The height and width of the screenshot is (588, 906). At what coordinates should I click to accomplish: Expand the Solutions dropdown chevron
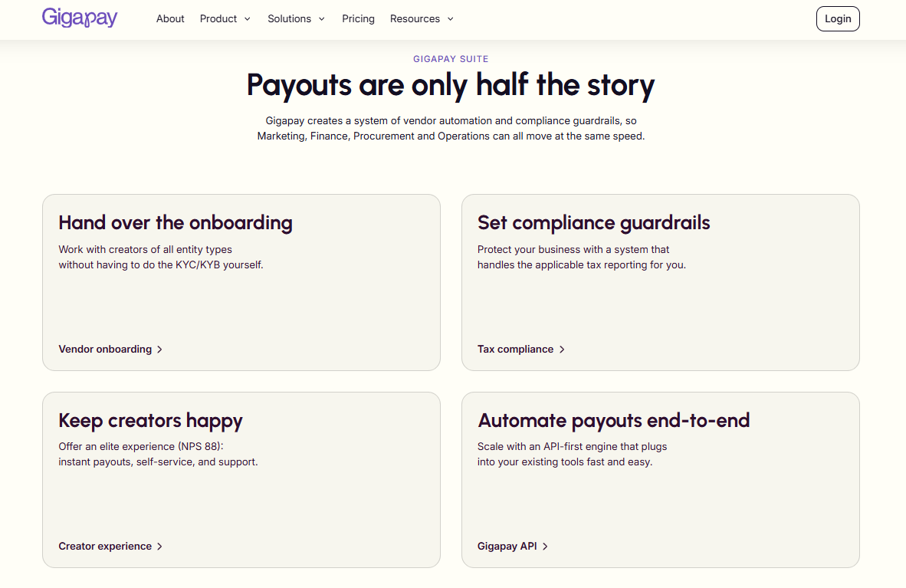point(322,19)
